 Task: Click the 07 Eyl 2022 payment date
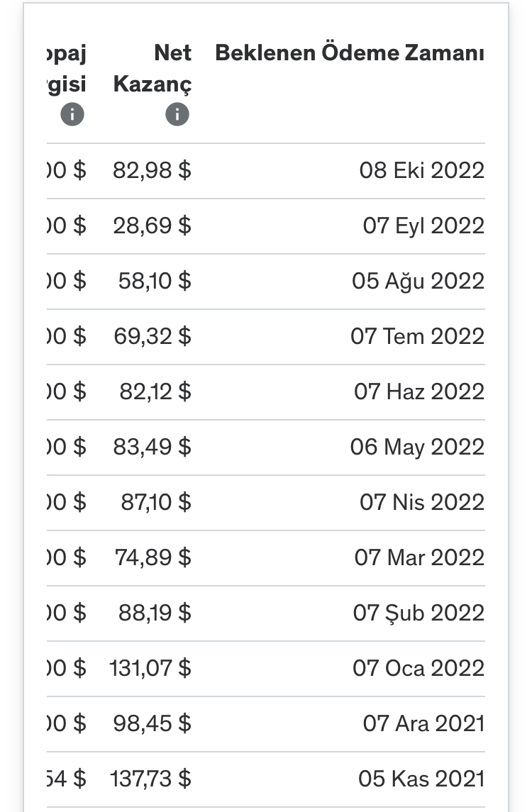[423, 226]
